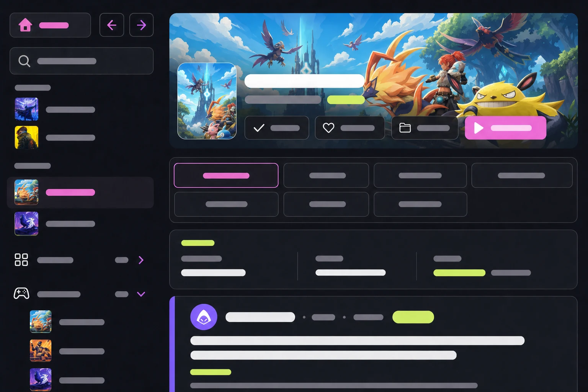588x392 pixels.
Task: Click the green badge beside post author
Action: [413, 317]
